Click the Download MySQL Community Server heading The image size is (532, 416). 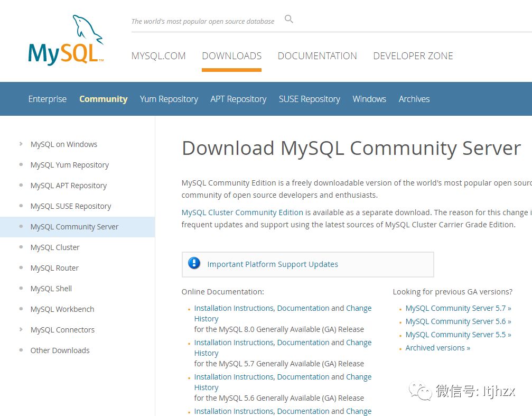coord(351,149)
